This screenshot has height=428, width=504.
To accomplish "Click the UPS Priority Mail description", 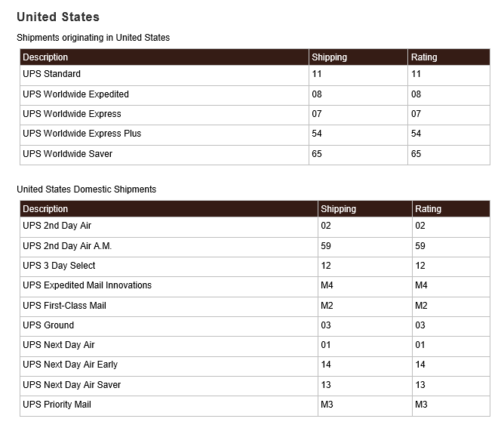I will click(x=57, y=405).
